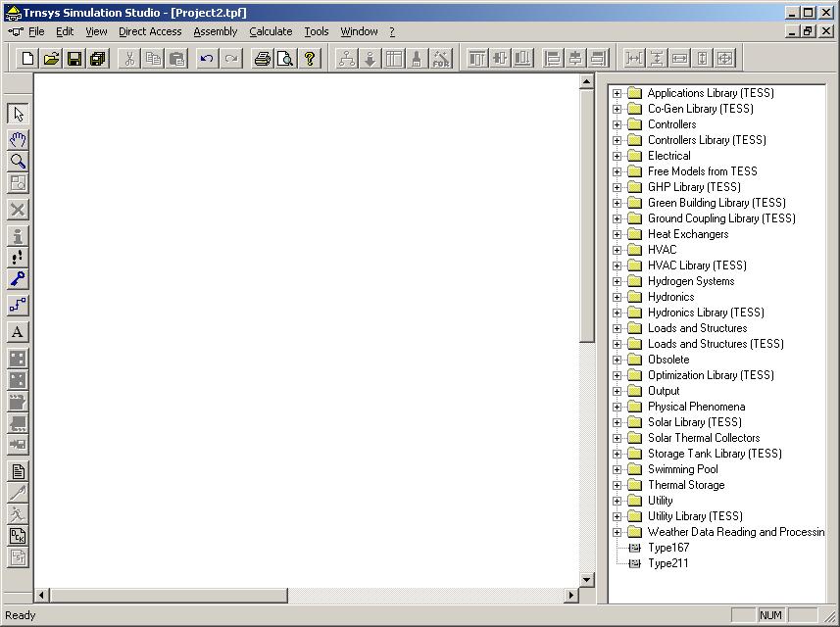Click the horizontal scrollbar right arrow
840x627 pixels.
(x=571, y=595)
